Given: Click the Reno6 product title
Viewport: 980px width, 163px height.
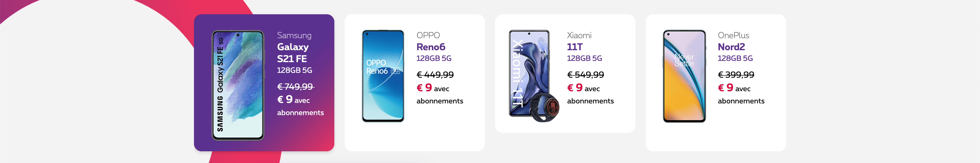Looking at the screenshot, I should tap(431, 47).
